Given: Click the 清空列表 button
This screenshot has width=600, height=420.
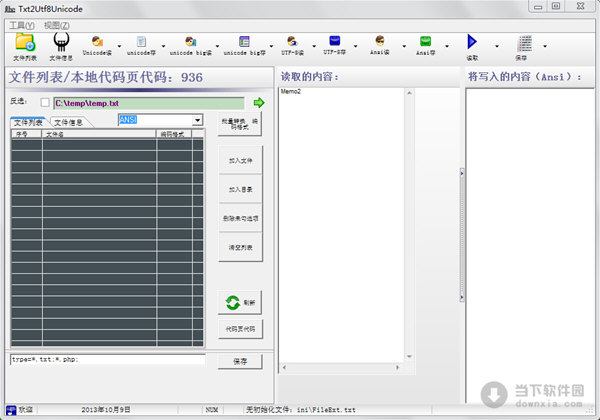Looking at the screenshot, I should click(240, 246).
